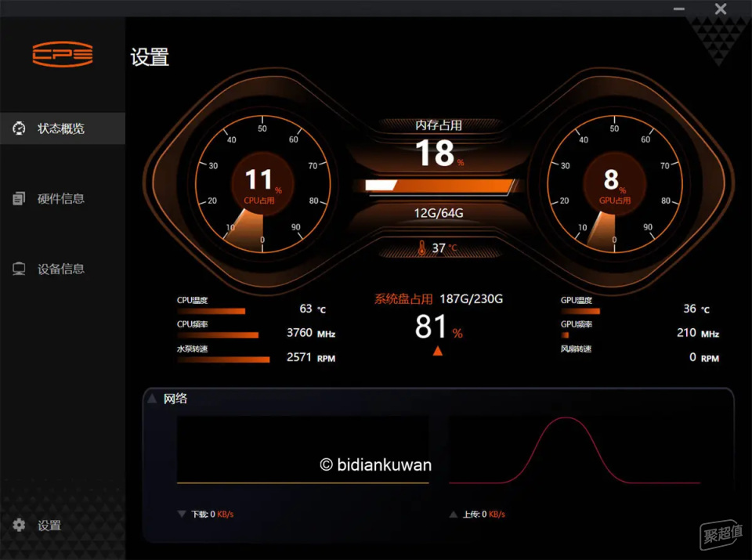752x560 pixels.
Task: Click the 设置 page title
Action: (x=150, y=57)
